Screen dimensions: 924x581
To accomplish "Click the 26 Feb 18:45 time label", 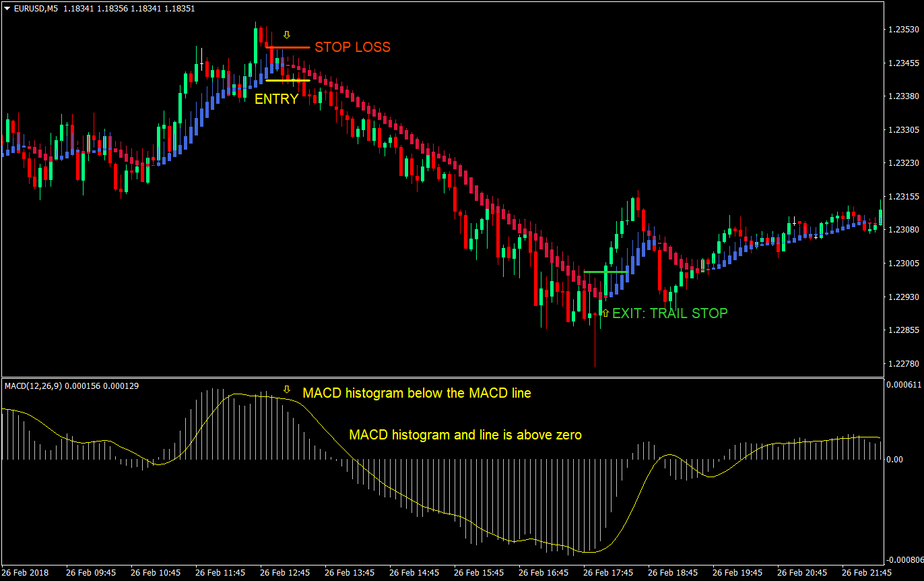I will click(673, 573).
